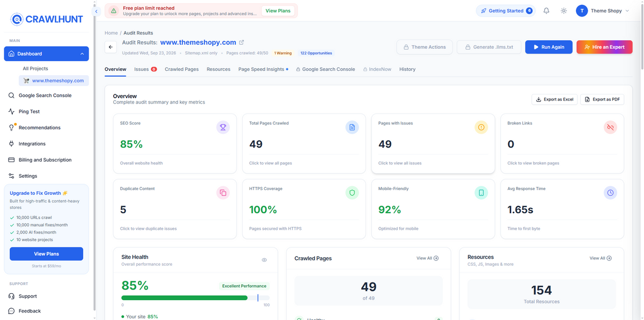
Task: Click View All in Resources card
Action: coord(601,258)
